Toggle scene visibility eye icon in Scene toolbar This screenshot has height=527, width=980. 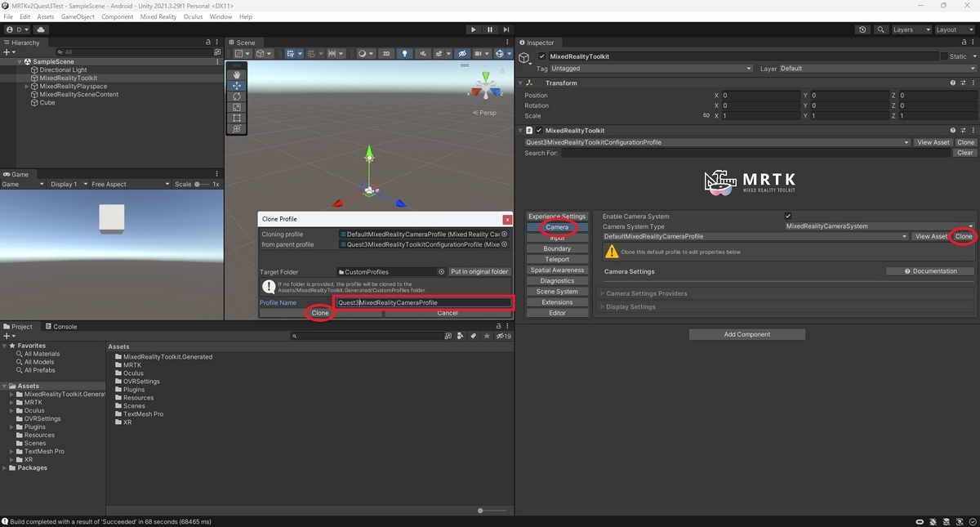[462, 54]
